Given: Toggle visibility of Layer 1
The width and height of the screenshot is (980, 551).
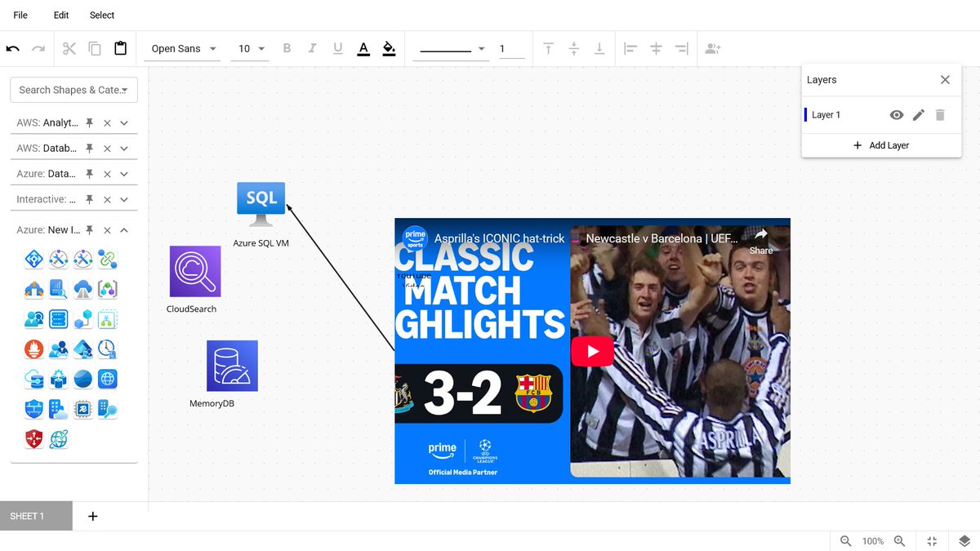Looking at the screenshot, I should tap(897, 114).
